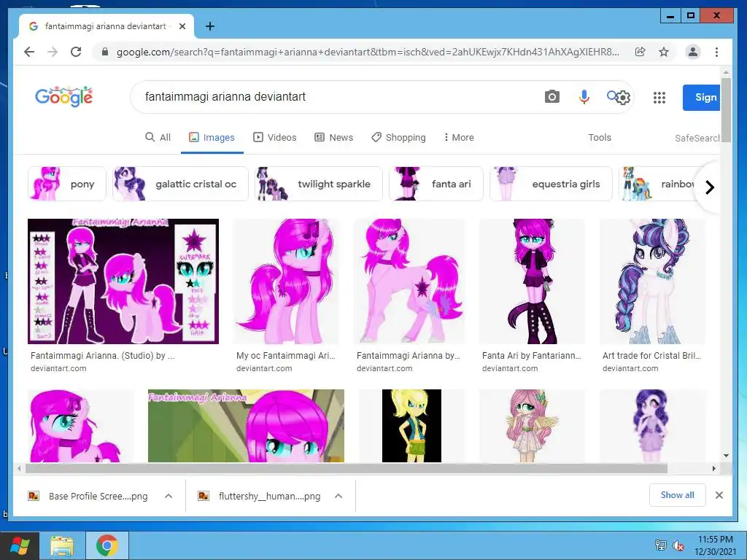Screen dimensions: 747x560
Task: Open the News tab
Action: click(x=334, y=137)
